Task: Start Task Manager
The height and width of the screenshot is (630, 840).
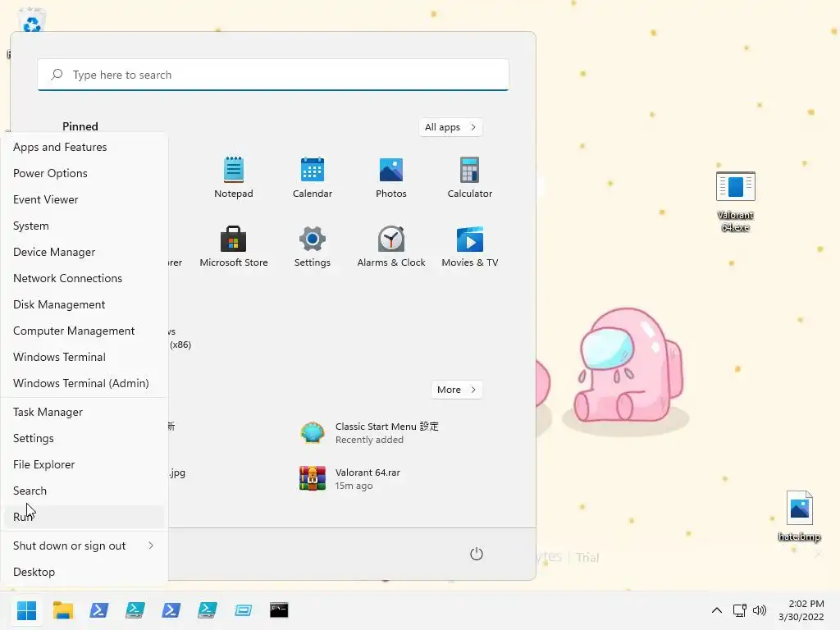Action: point(84,412)
